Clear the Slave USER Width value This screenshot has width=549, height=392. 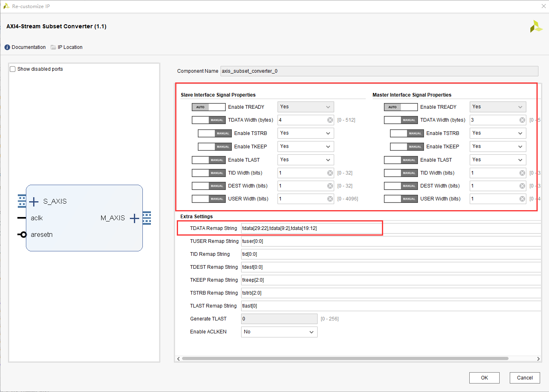330,199
